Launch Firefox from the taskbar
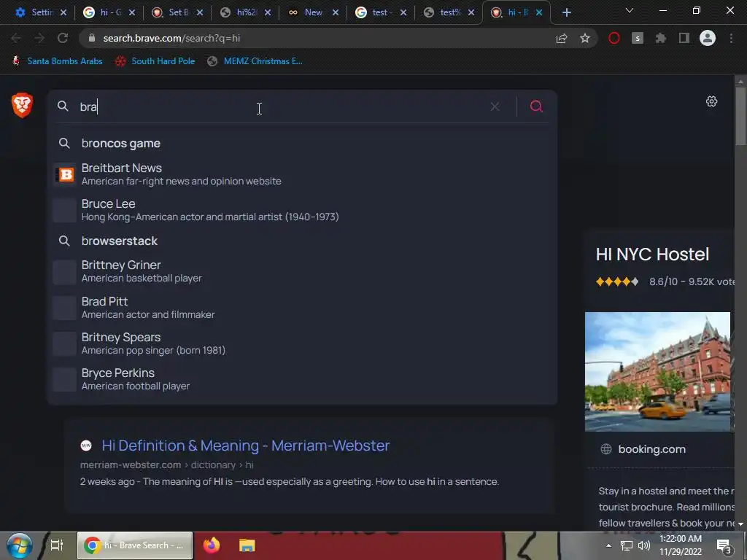 212,545
